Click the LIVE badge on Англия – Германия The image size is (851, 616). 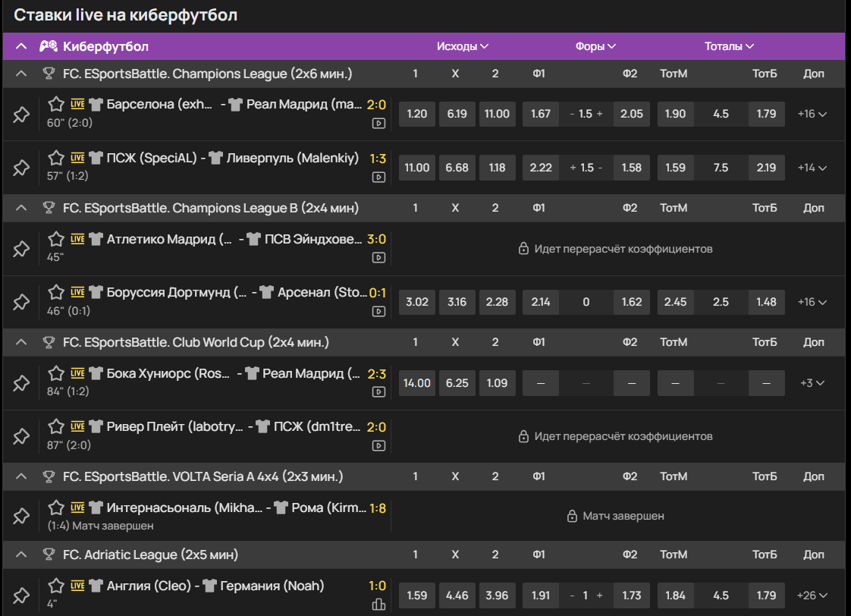coord(77,586)
